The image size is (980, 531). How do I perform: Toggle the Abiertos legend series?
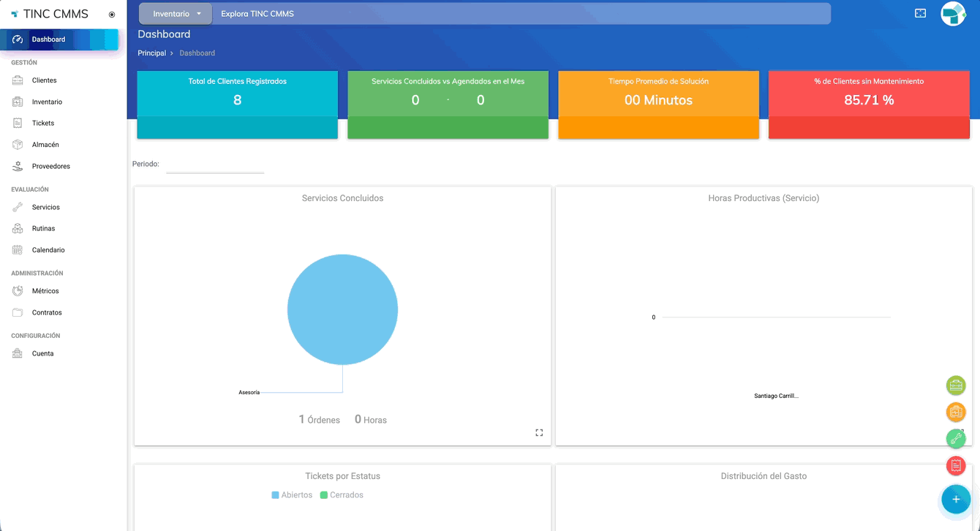[x=292, y=495]
